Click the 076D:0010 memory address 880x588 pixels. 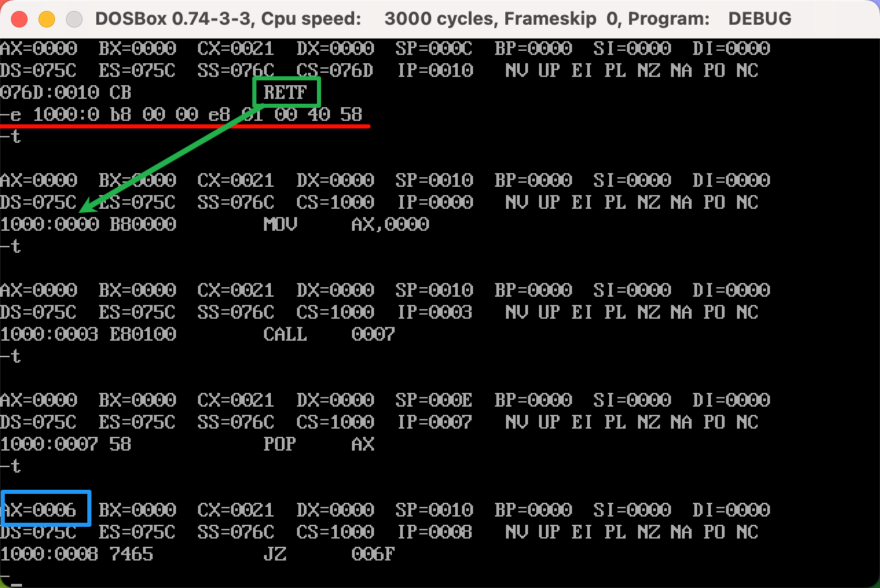click(49, 93)
